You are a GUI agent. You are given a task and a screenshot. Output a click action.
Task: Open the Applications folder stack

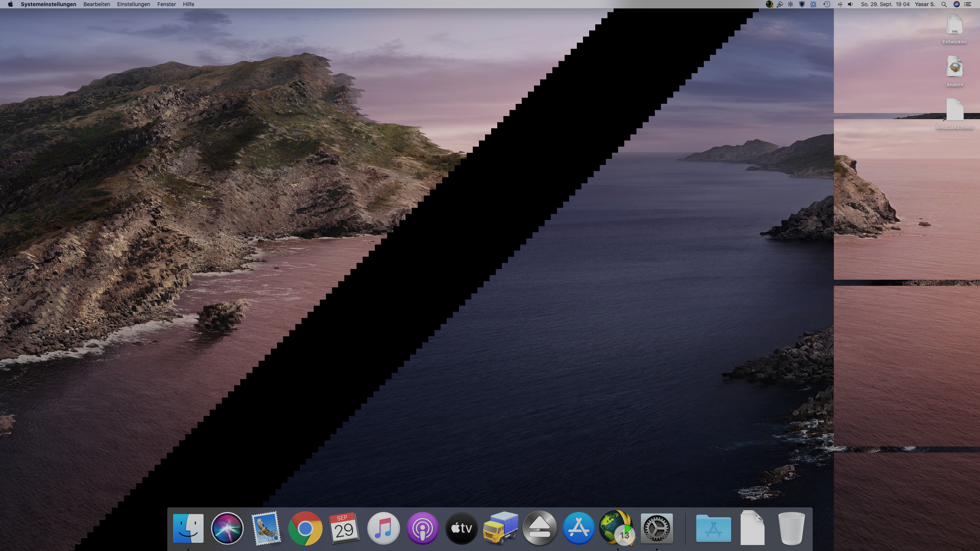[713, 528]
